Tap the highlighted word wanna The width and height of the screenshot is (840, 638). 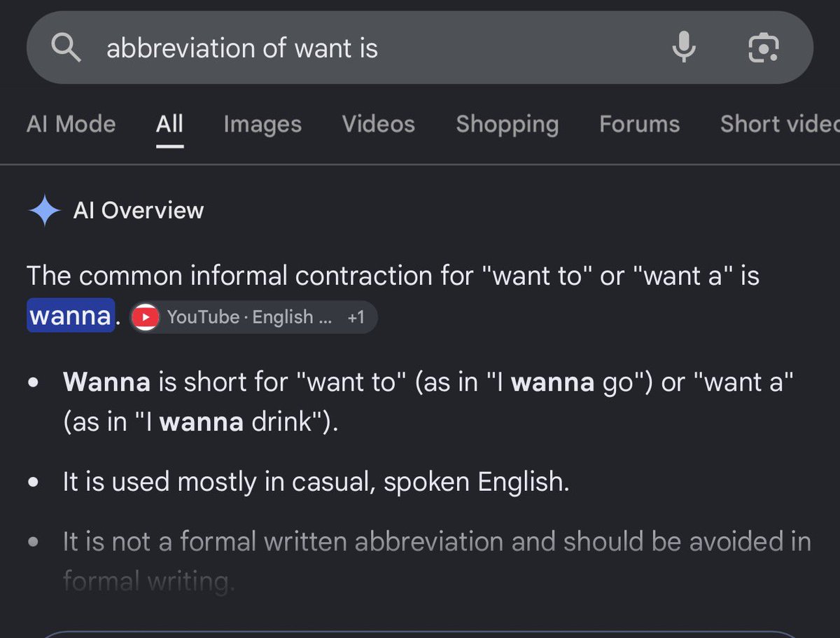(x=71, y=316)
